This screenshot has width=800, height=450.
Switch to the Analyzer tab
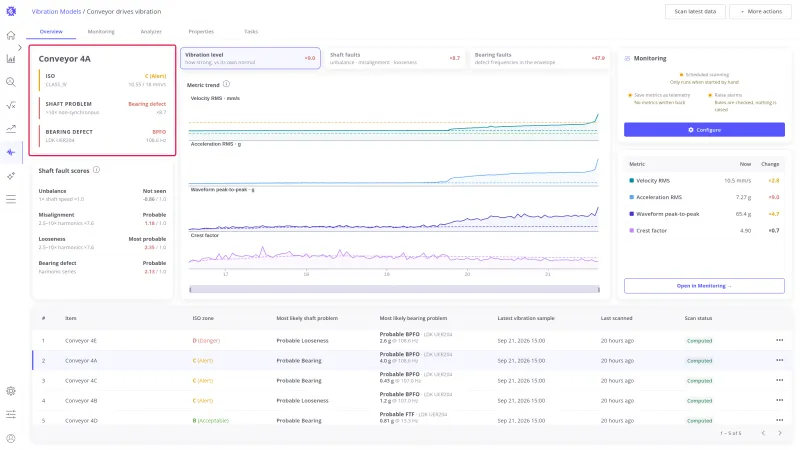point(151,32)
